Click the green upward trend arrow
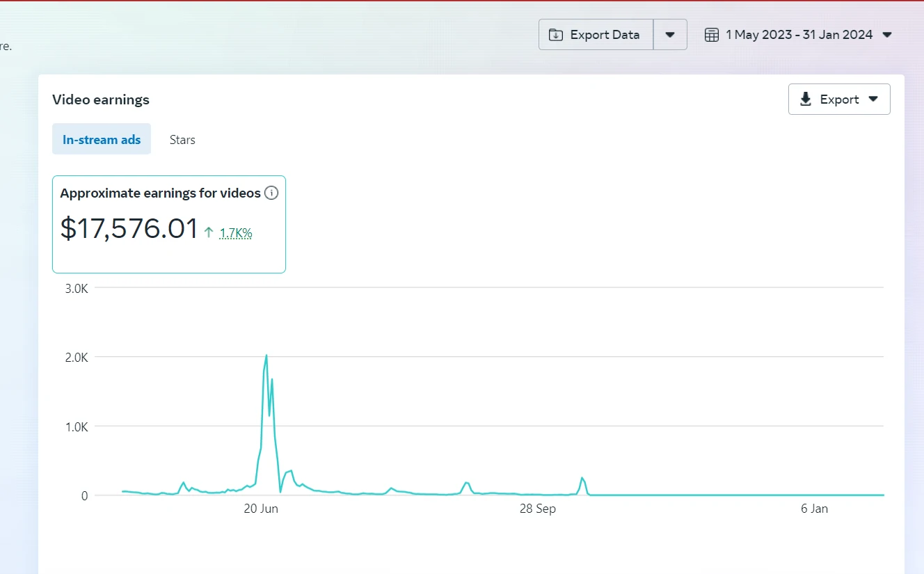The image size is (924, 574). pyautogui.click(x=209, y=232)
